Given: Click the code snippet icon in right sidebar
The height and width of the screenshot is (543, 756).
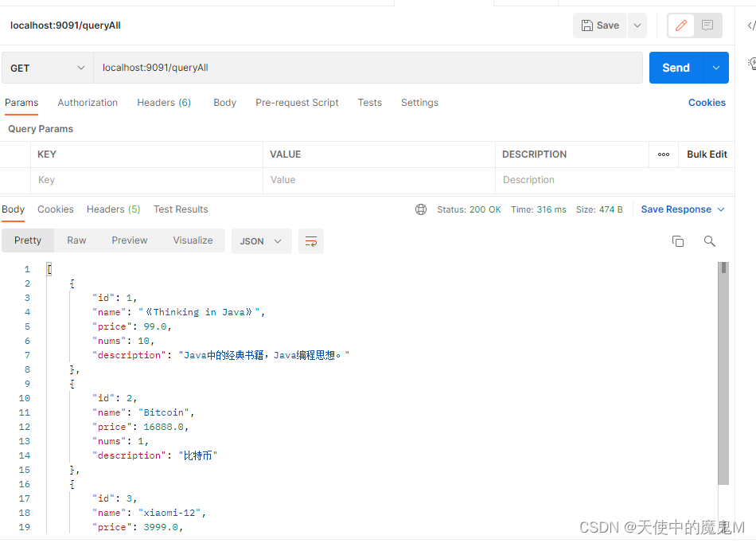Looking at the screenshot, I should (x=751, y=25).
